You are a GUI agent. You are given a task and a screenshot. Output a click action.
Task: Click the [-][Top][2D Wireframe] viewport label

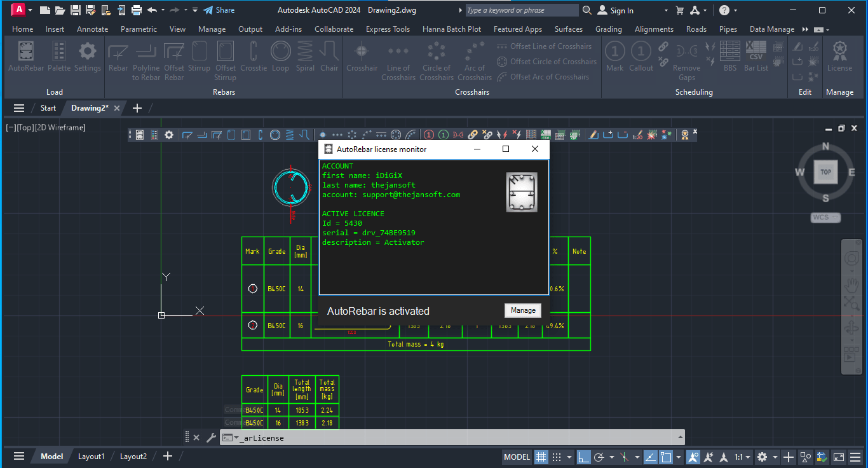pyautogui.click(x=45, y=127)
